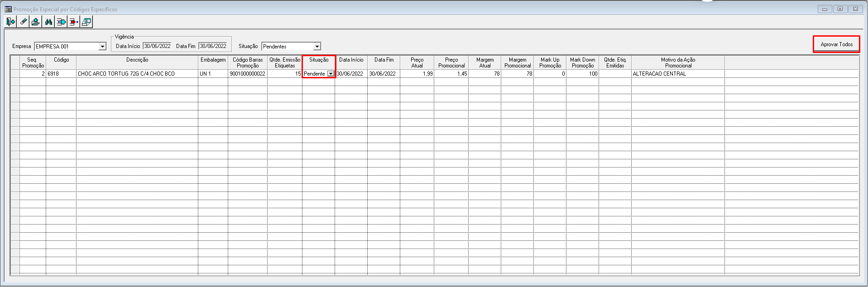Image resolution: width=868 pixels, height=287 pixels.
Task: Click the insert row plus toolbar icon
Action: [61, 21]
